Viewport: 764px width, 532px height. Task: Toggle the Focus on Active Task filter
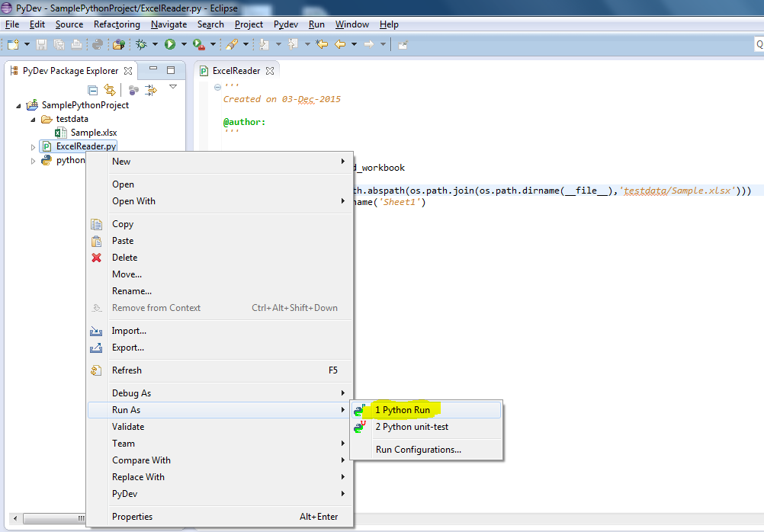[x=134, y=89]
